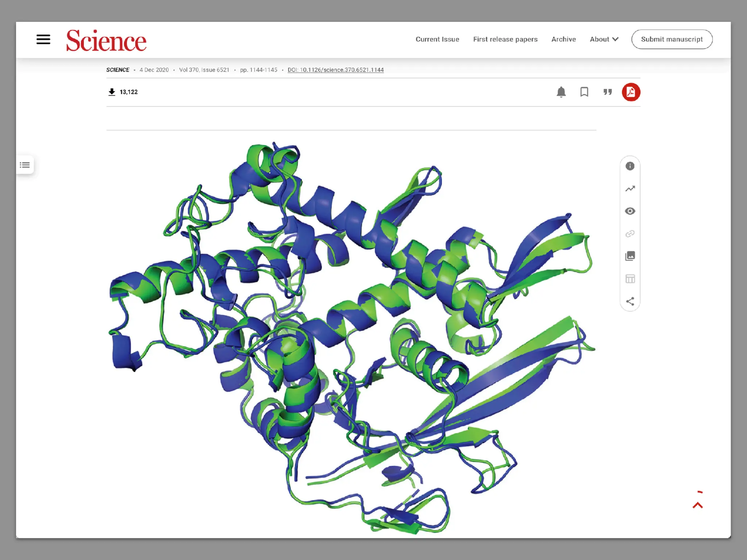Open the Current Issue menu item

[x=437, y=39]
